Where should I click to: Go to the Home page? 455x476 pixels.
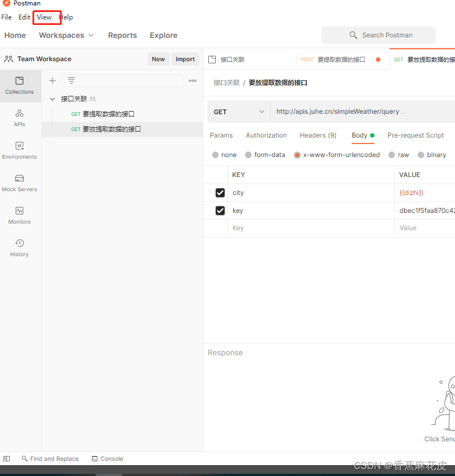click(15, 35)
